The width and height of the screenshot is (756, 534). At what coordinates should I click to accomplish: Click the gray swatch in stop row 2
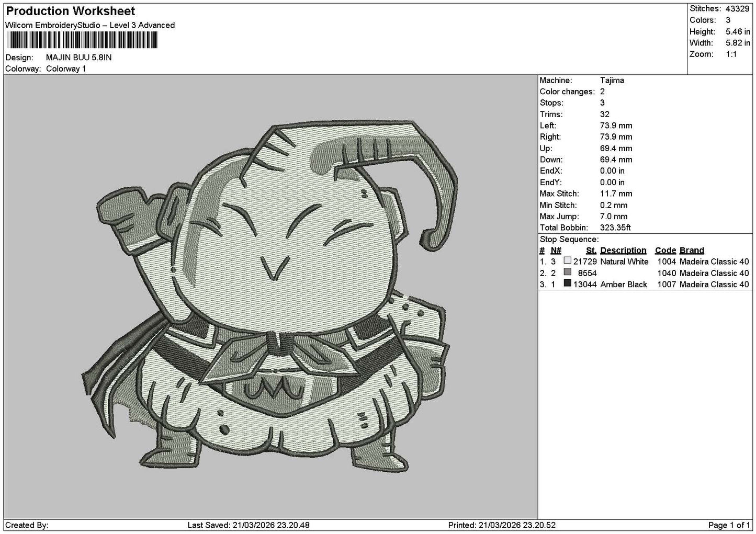tap(568, 272)
